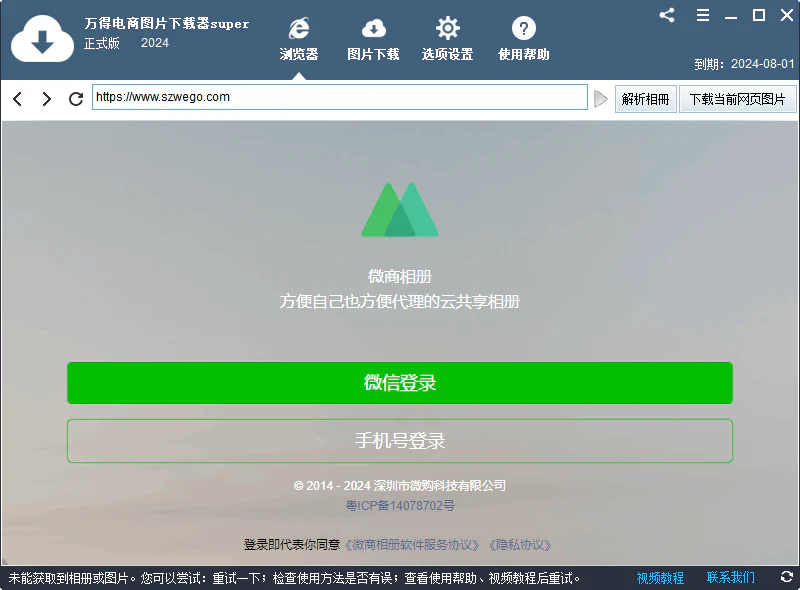Close the downloader window

click(x=787, y=15)
